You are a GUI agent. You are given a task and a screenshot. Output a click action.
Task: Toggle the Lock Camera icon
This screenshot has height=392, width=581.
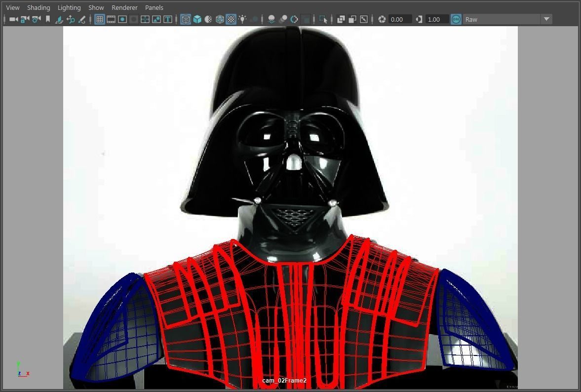(25, 19)
